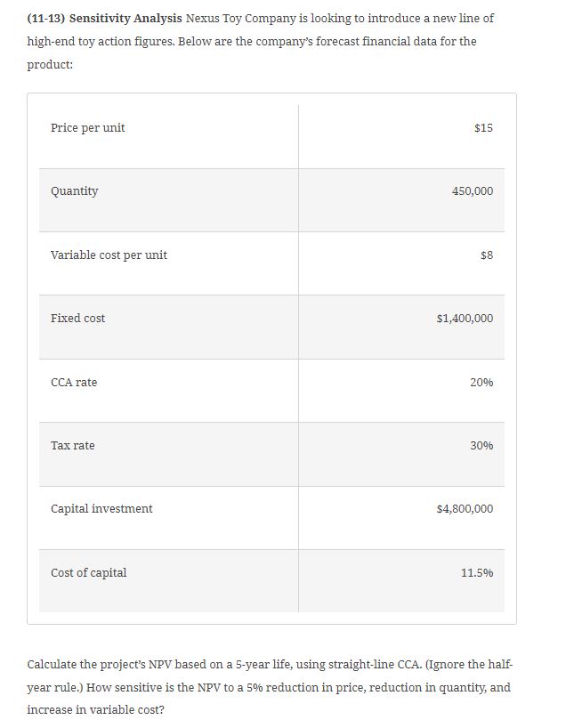Viewport: 582px width, 728px height.
Task: Click the $15 price value cell
Action: point(483,128)
